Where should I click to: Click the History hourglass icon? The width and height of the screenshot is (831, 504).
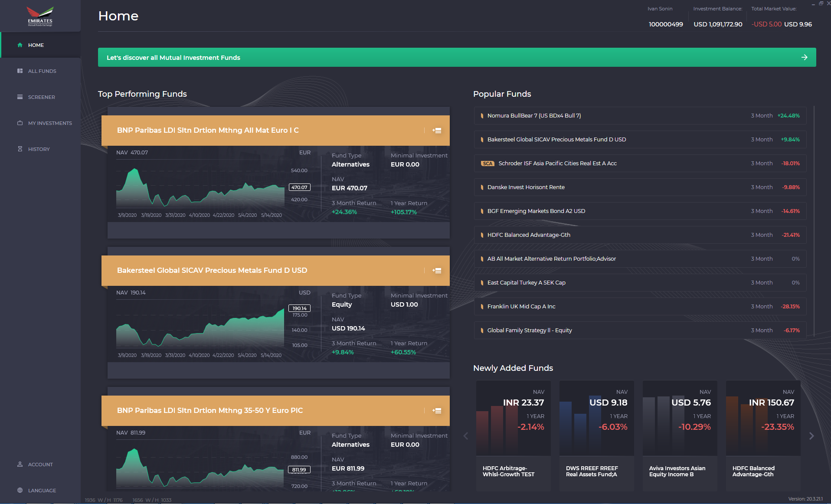[x=20, y=149]
